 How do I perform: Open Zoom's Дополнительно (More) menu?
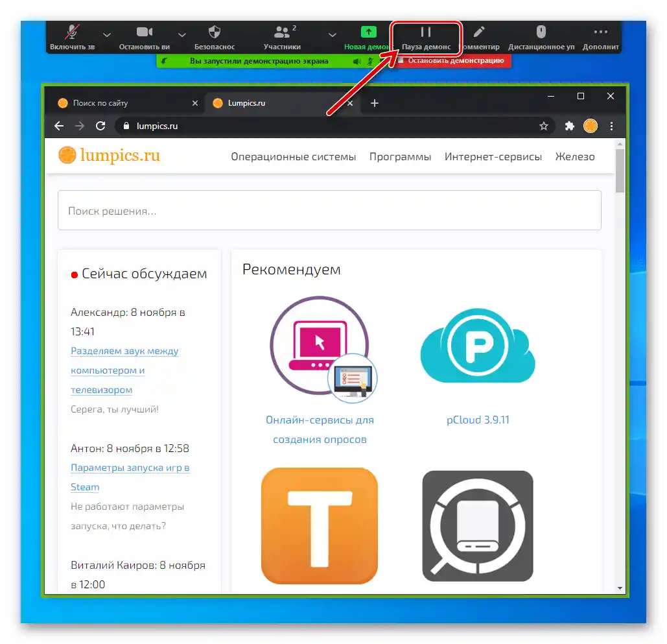coord(600,32)
